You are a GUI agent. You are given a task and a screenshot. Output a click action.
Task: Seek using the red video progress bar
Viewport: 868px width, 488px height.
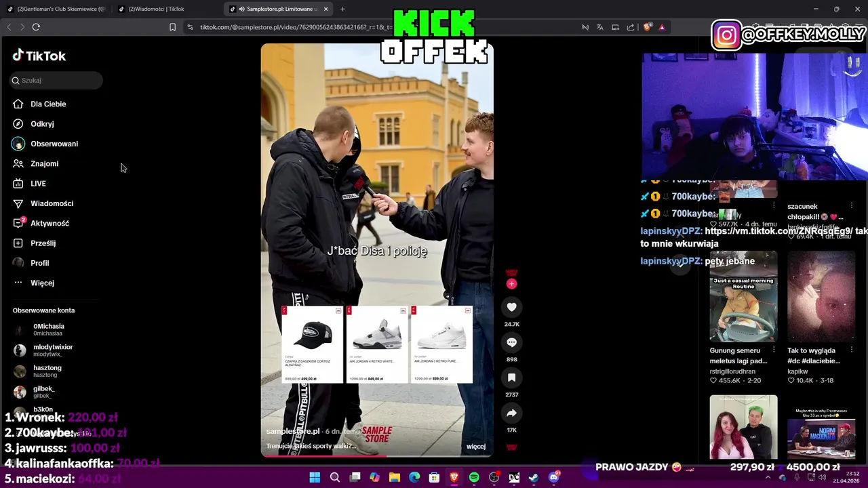377,455
